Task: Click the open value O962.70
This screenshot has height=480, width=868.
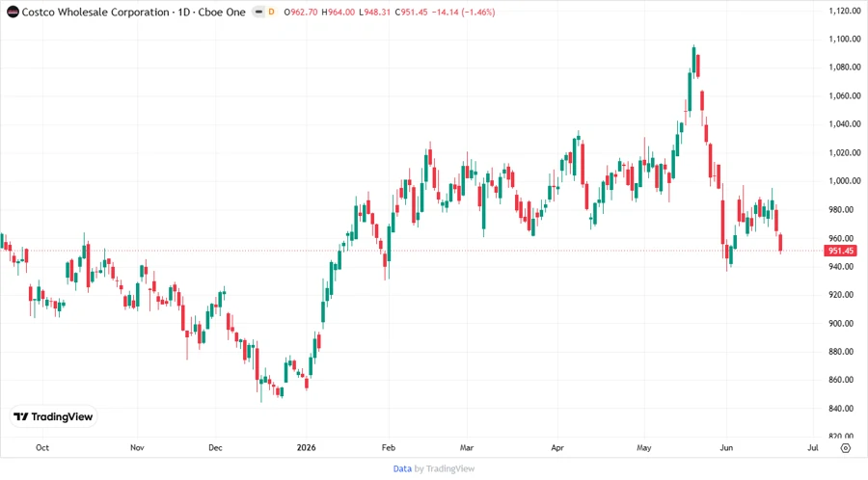Action: [301, 13]
